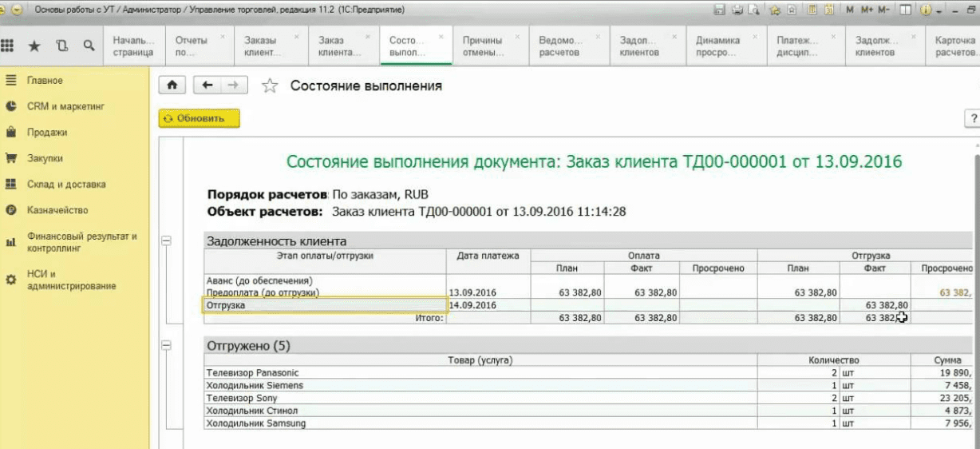
Task: Click the printer icon in title bar
Action: [x=737, y=10]
